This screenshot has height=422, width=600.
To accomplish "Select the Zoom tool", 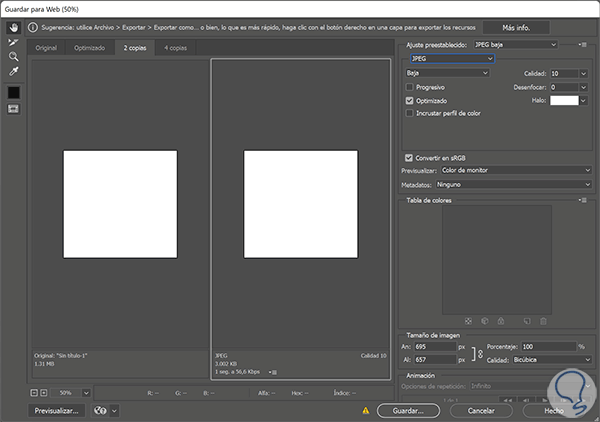I will point(13,57).
